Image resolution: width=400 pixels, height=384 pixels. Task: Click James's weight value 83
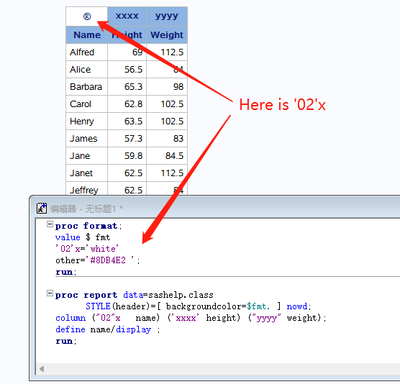point(178,139)
